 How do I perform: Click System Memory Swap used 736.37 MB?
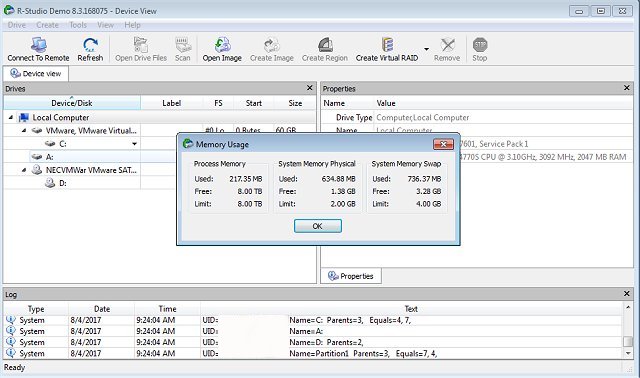tap(424, 179)
